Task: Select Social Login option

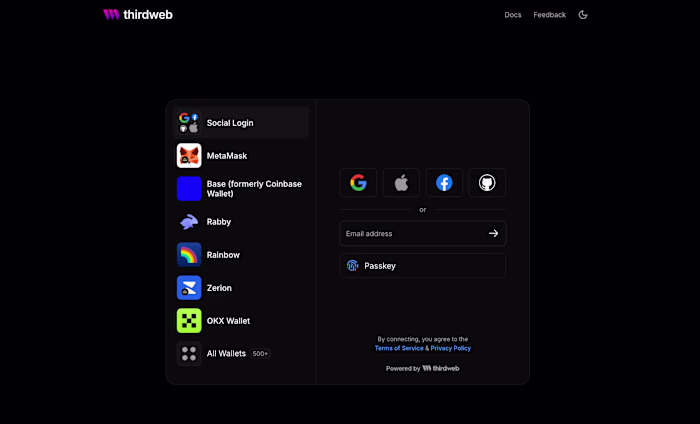Action: click(241, 123)
